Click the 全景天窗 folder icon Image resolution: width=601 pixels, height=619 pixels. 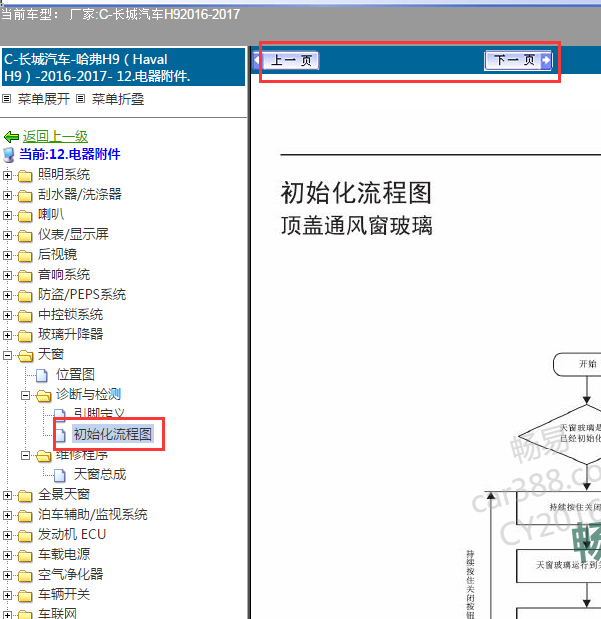pyautogui.click(x=25, y=495)
